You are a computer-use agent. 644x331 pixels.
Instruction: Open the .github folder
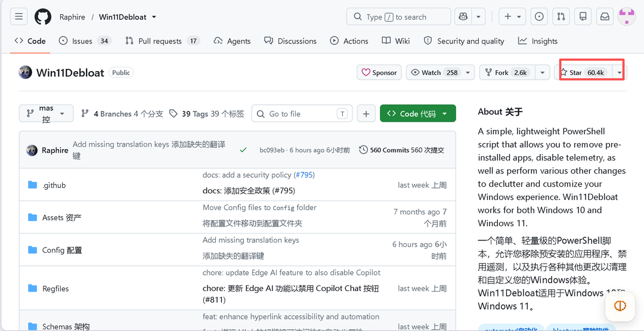coord(54,185)
